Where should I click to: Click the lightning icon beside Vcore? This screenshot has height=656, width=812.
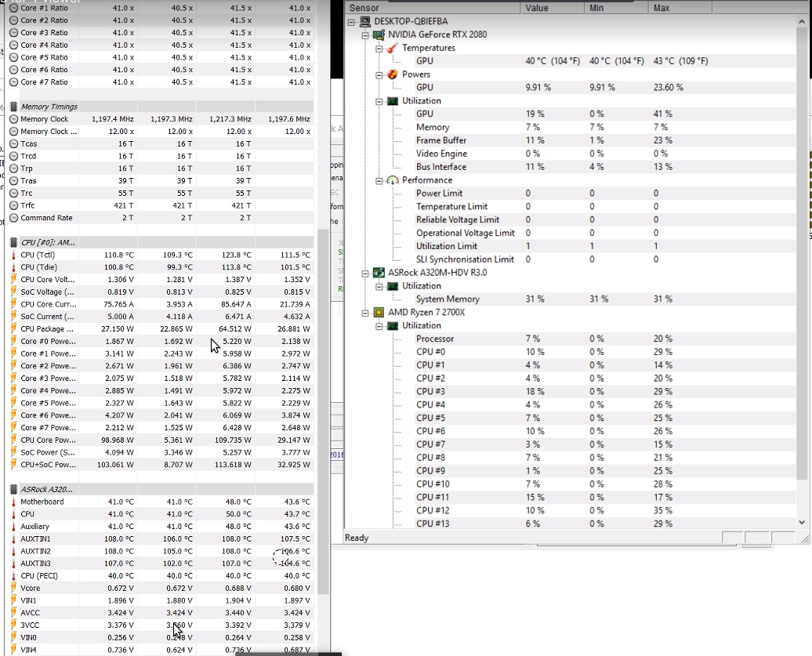(x=13, y=588)
